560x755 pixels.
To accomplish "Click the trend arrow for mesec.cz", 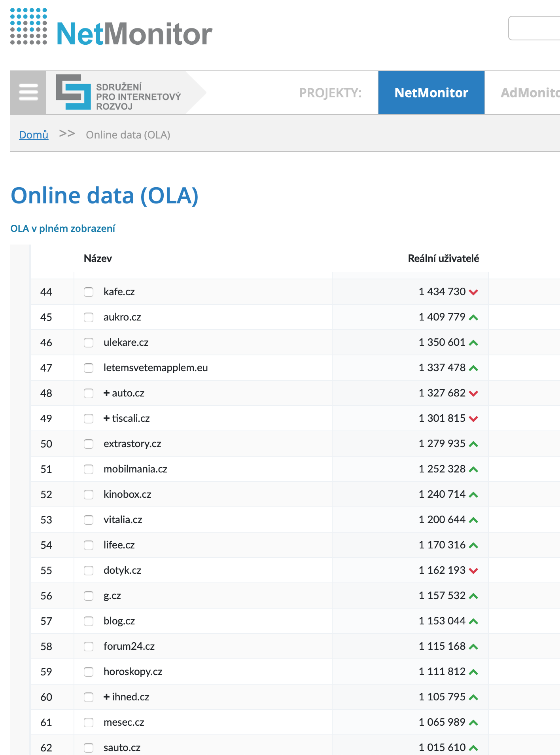I will (x=473, y=723).
